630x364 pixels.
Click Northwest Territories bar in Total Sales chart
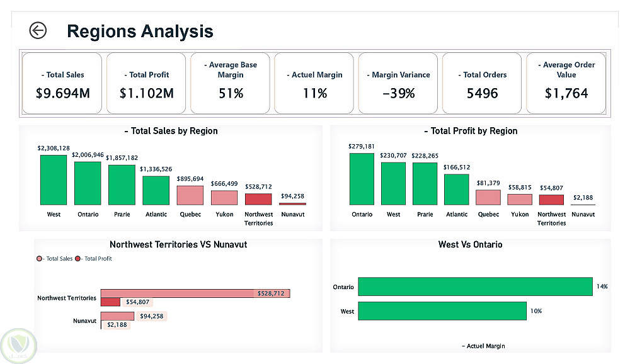point(258,199)
